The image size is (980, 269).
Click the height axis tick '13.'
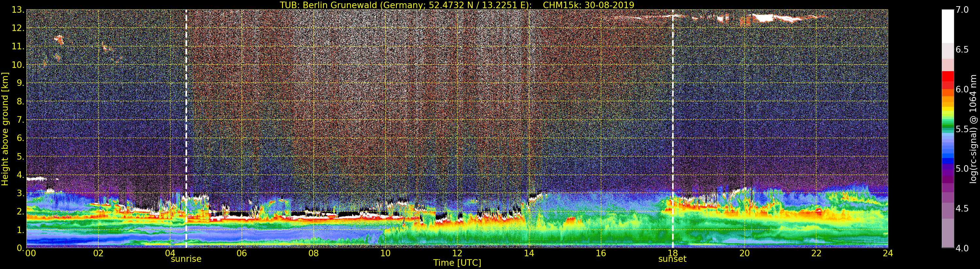point(18,10)
